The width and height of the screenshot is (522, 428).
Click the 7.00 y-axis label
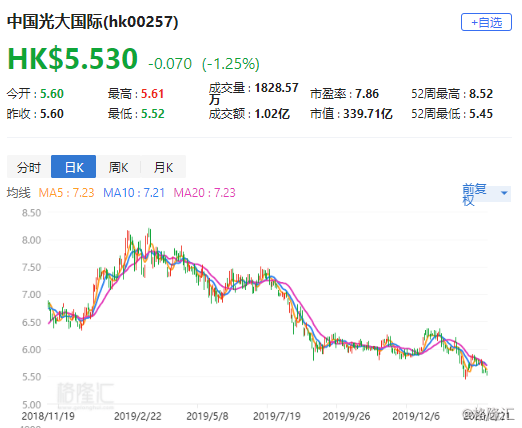pyautogui.click(x=31, y=295)
